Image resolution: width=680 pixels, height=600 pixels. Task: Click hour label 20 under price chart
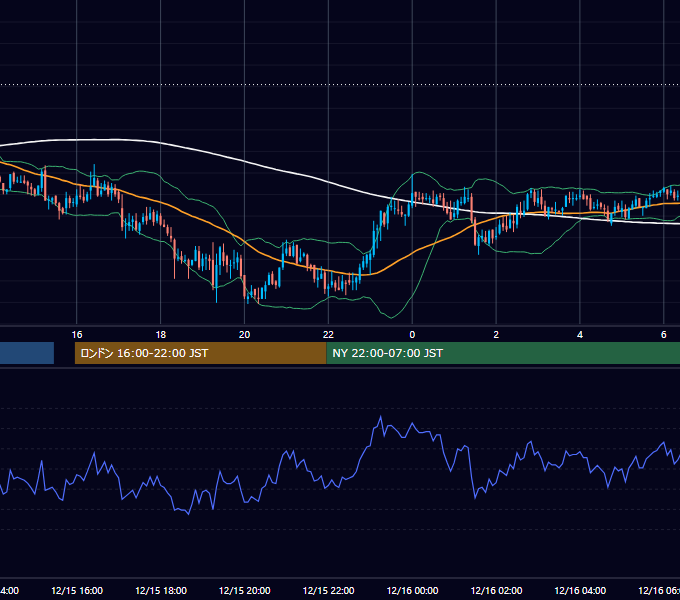point(245,335)
